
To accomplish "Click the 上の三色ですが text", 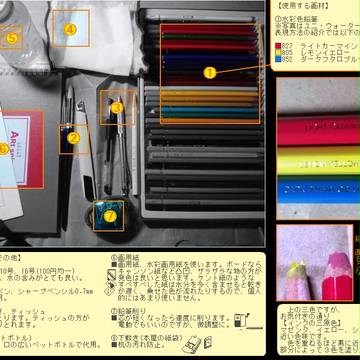I will 313,310.
